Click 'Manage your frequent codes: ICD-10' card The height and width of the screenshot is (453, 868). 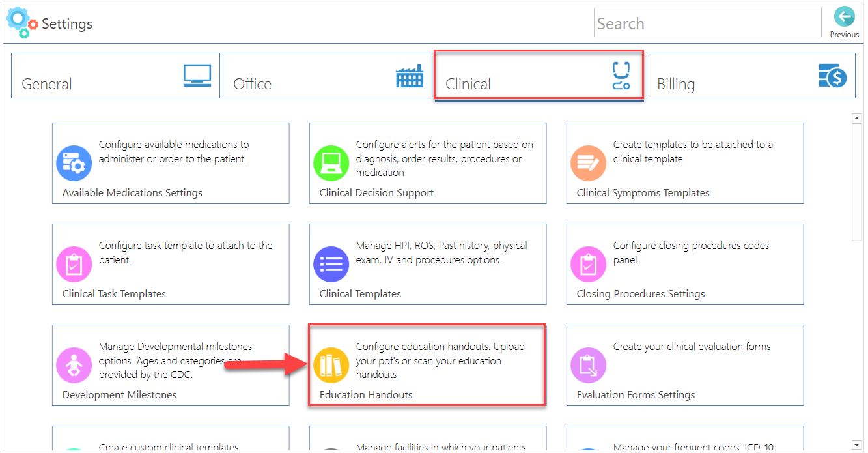[685, 439]
